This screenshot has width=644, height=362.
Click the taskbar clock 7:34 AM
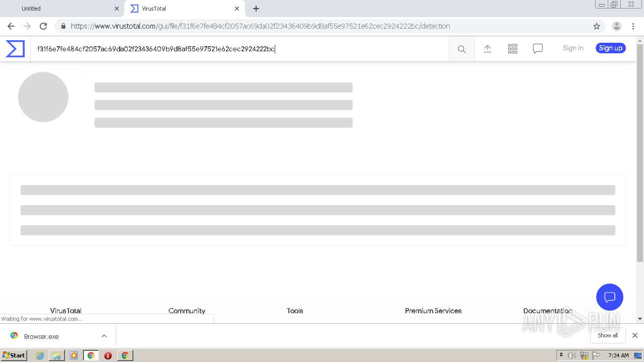tap(618, 355)
